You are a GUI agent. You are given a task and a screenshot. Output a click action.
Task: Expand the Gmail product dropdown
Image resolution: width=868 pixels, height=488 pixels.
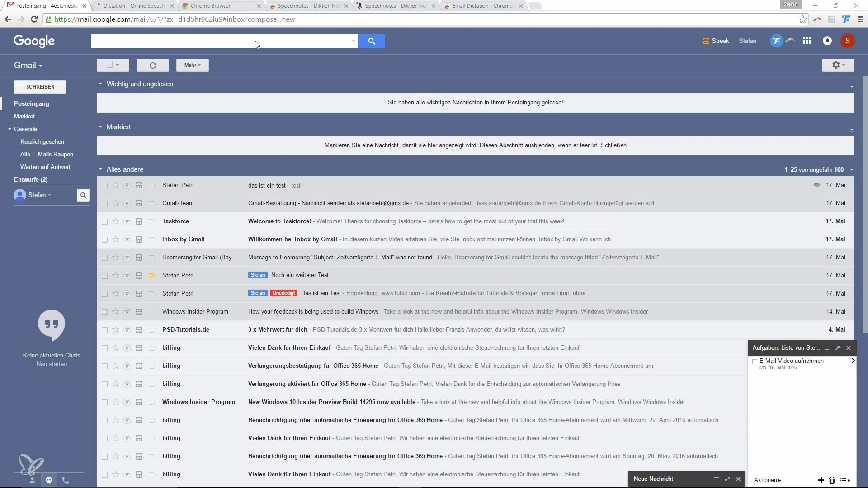pos(28,66)
